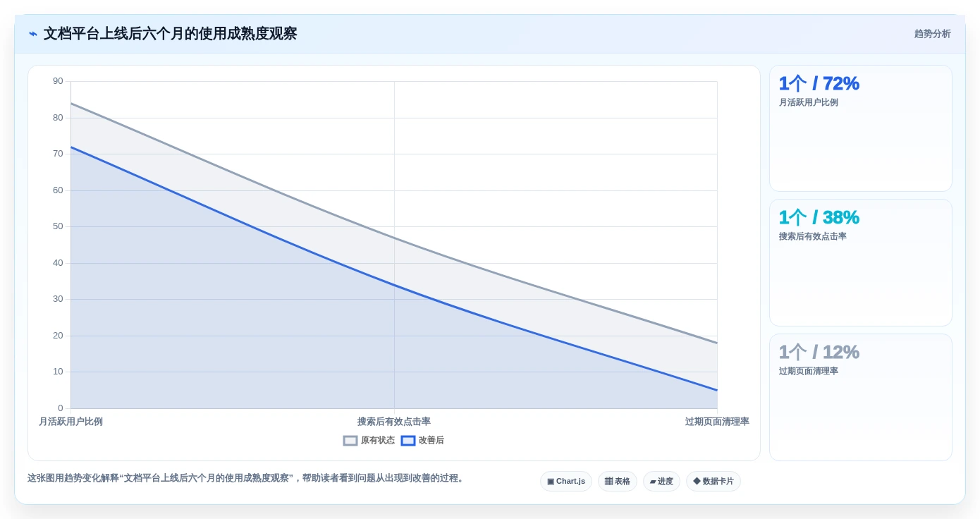Click the y-axis value 90
Viewport: 980px width, 519px height.
pyautogui.click(x=58, y=81)
